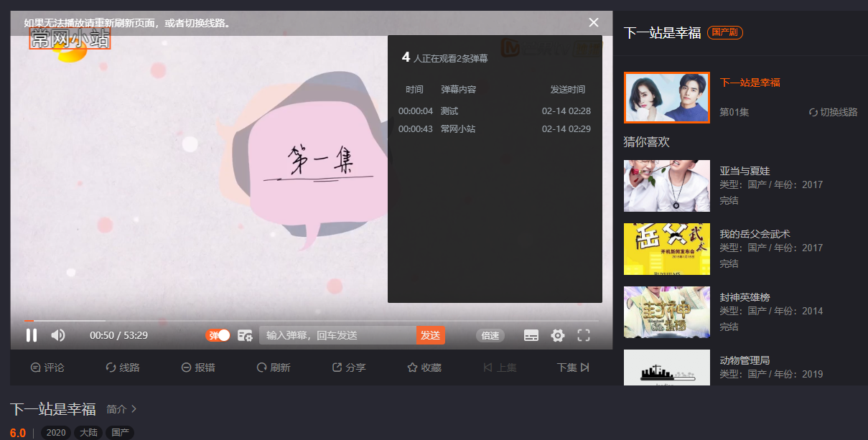Add video to favorites with 收藏

[424, 367]
